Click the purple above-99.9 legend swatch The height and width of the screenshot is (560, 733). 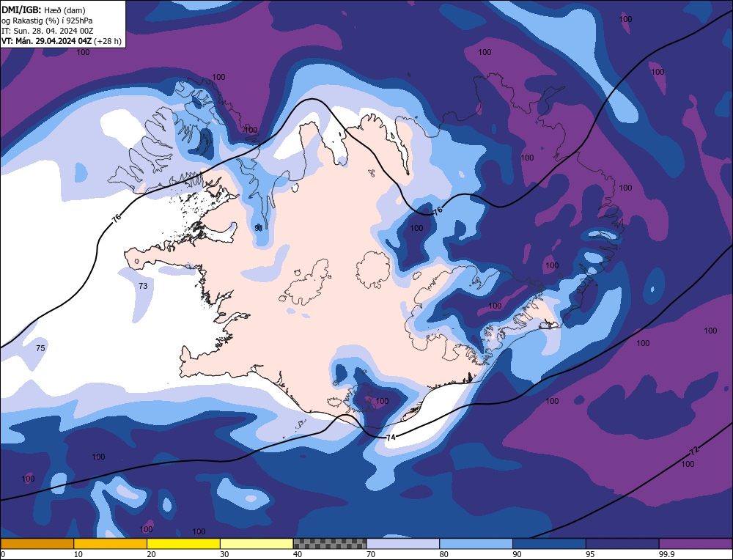coord(696,544)
